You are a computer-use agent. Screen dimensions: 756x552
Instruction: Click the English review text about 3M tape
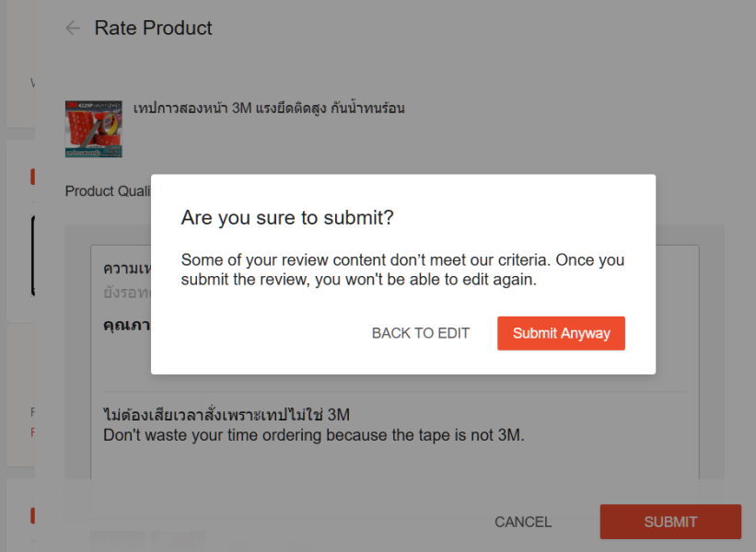[x=313, y=435]
